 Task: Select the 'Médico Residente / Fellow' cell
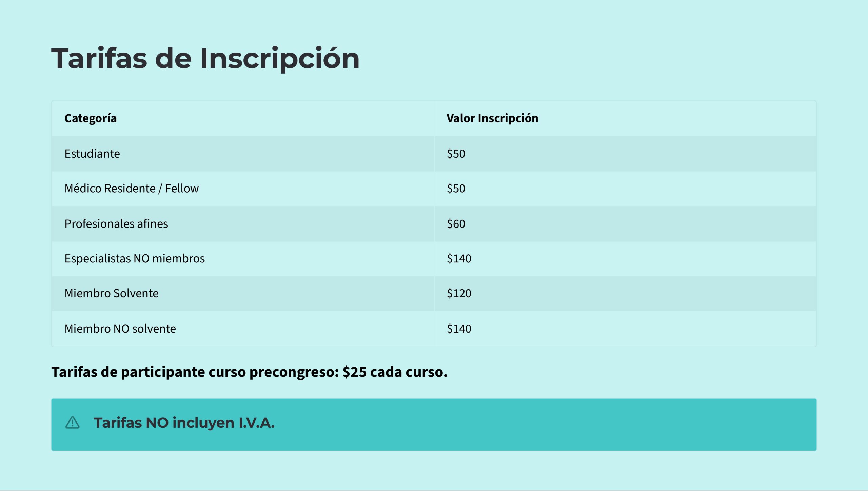[x=132, y=189]
